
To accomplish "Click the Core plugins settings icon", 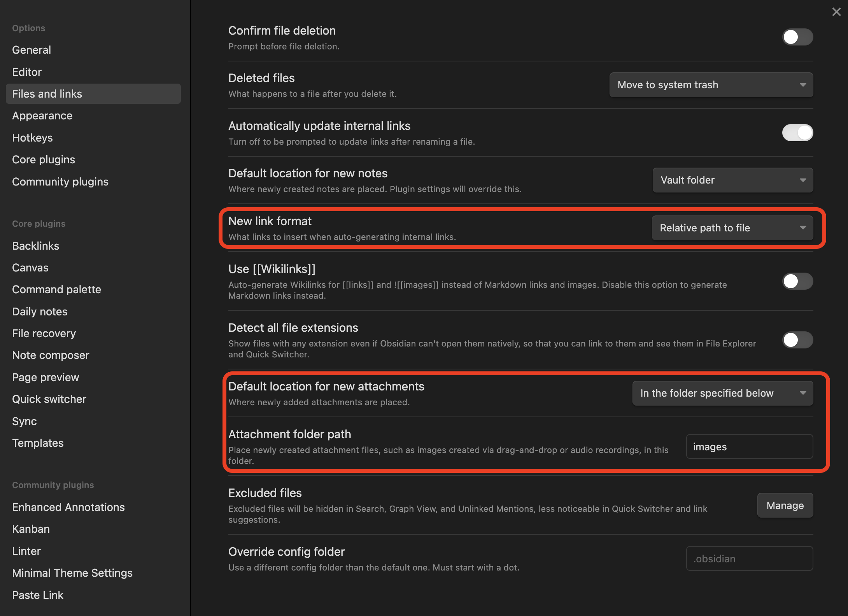I will pyautogui.click(x=44, y=159).
